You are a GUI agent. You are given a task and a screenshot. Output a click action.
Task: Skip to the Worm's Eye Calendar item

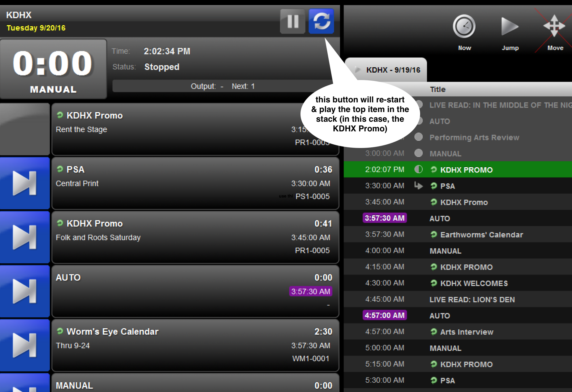click(25, 345)
